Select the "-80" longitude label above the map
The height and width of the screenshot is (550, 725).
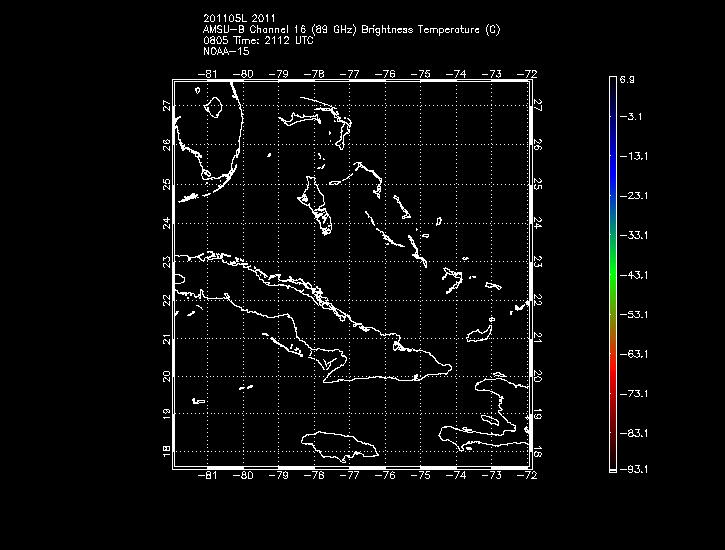[243, 74]
